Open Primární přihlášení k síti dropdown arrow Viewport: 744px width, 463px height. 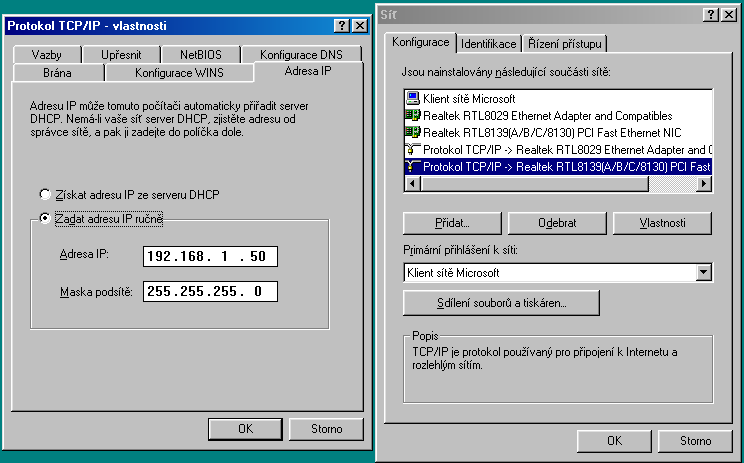pos(704,272)
